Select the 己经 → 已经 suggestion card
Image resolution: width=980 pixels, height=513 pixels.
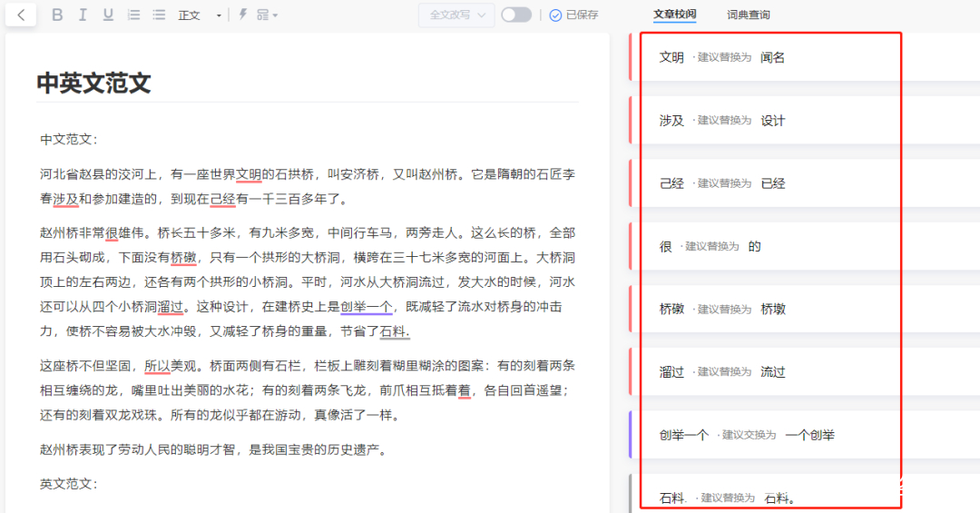(804, 183)
